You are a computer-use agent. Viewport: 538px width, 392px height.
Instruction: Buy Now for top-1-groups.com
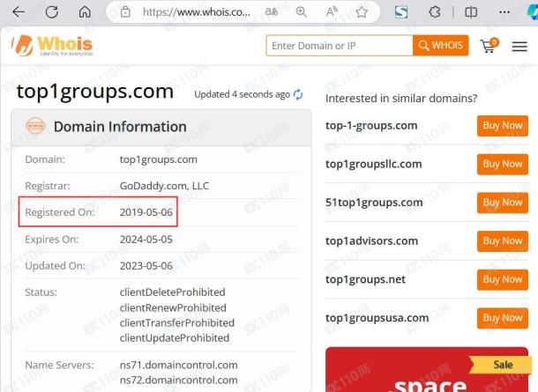503,126
